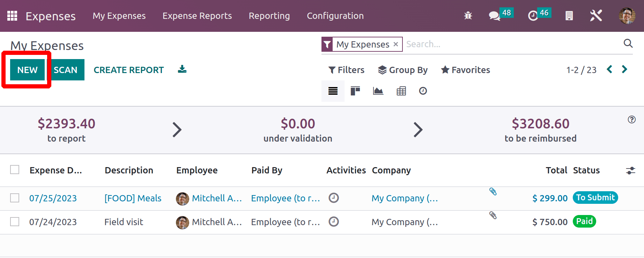Click the activity clock for Meals row
The height and width of the screenshot is (258, 644).
[334, 198]
